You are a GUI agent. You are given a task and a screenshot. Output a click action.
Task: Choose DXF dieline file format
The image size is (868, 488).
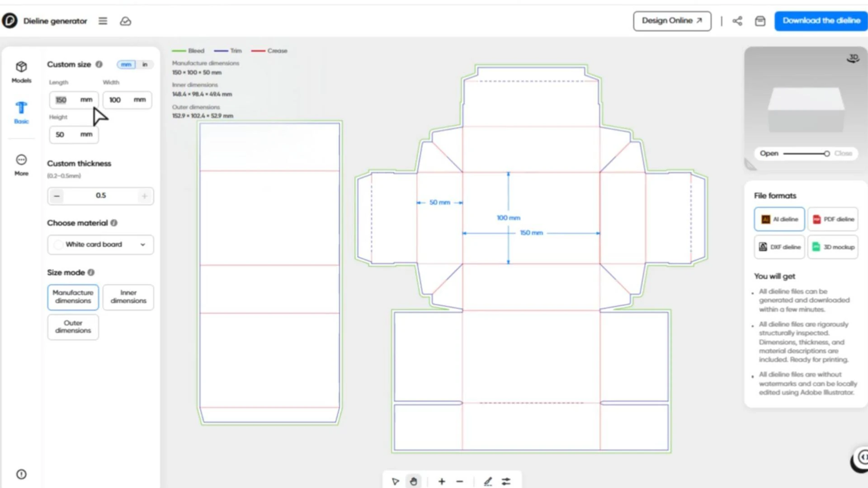coord(779,247)
